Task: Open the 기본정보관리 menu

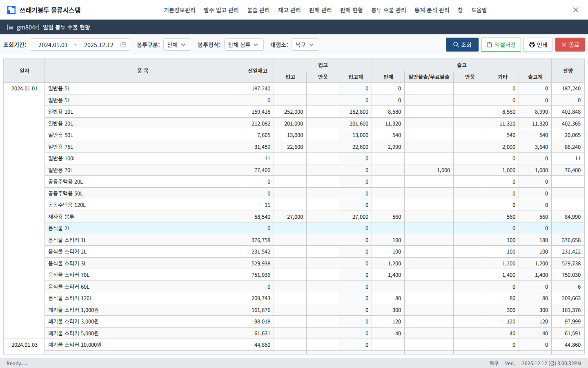Action: pyautogui.click(x=179, y=10)
